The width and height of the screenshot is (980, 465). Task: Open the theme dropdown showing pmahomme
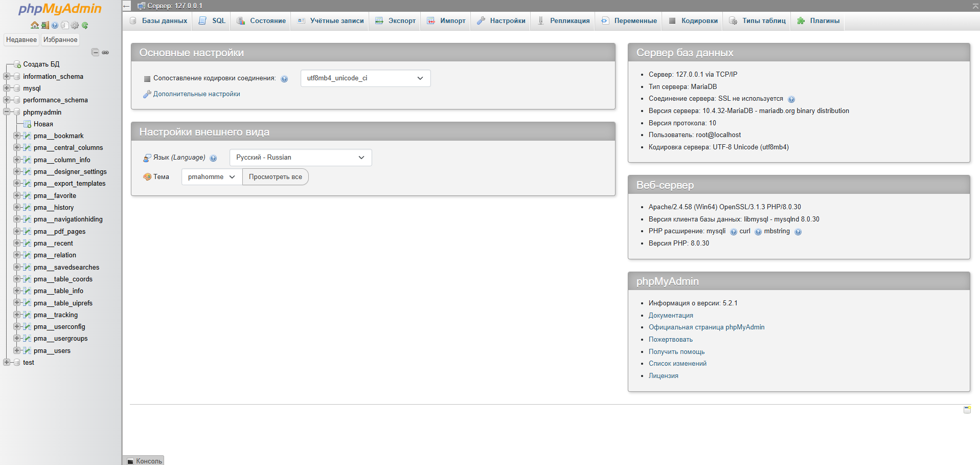click(211, 177)
